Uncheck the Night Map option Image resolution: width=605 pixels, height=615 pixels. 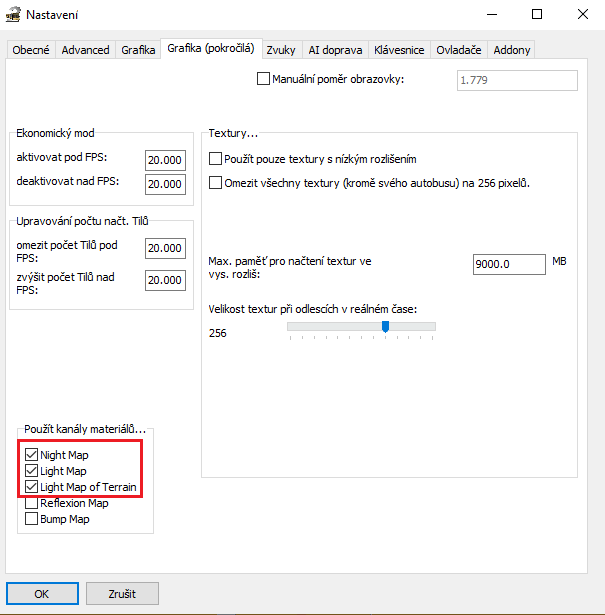pos(32,455)
